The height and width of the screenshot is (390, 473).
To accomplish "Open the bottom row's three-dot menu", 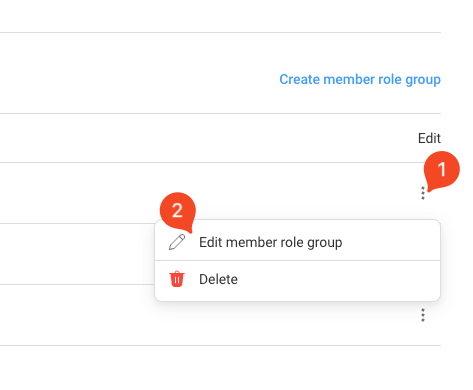I will 423,315.
